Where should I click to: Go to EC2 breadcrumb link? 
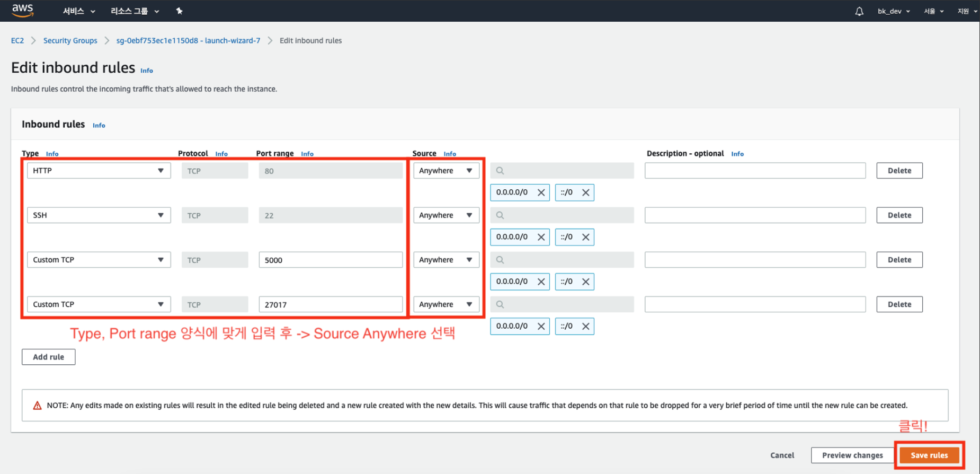click(x=17, y=41)
